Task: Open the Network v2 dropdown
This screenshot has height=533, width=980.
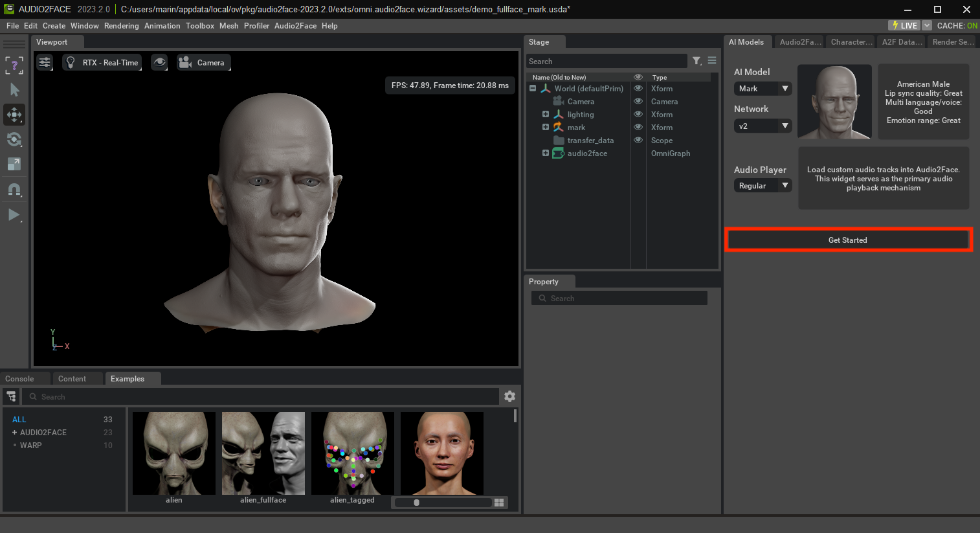Action: tap(763, 126)
